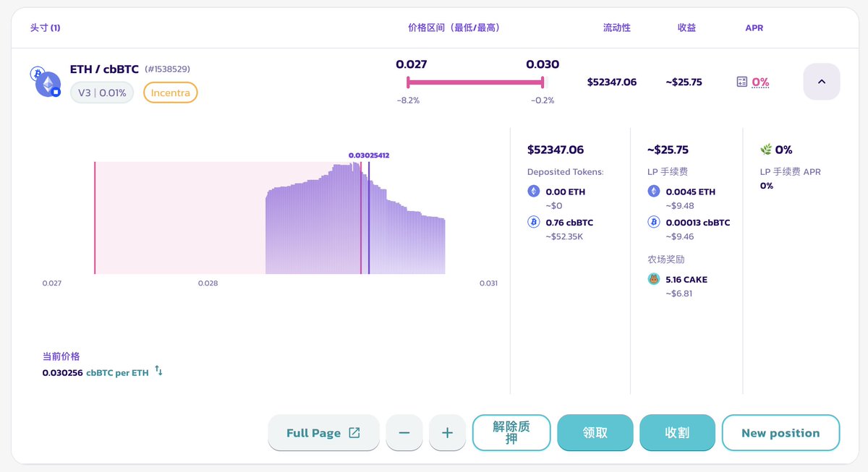Click the ETH/cbBTC token pair logo
This screenshot has height=472, width=868.
click(46, 82)
